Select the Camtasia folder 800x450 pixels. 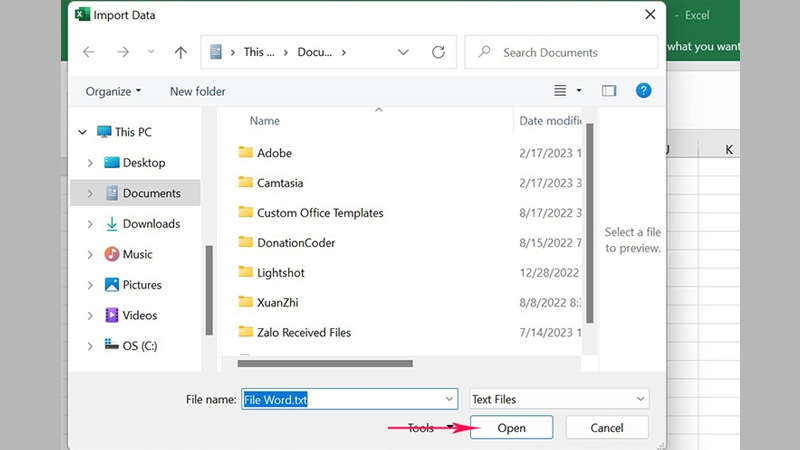(x=279, y=183)
